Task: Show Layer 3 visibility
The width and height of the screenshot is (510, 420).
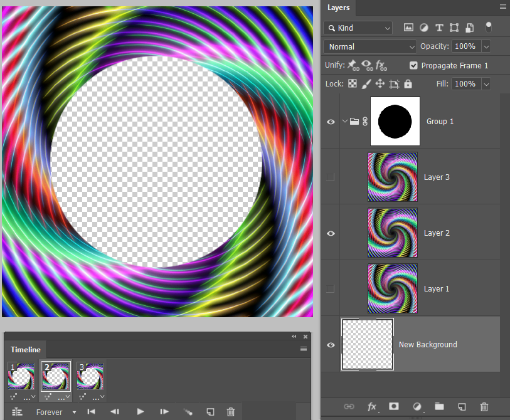Action: tap(330, 177)
